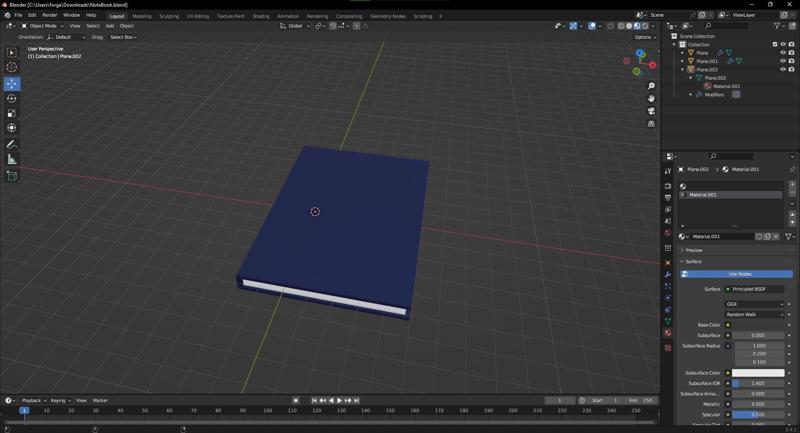The image size is (800, 433).
Task: Select the Scale tool
Action: click(12, 114)
